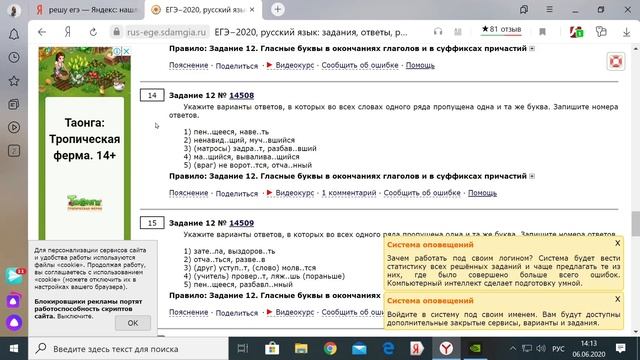
Task: Click the padlock site security icon
Action: (x=117, y=32)
